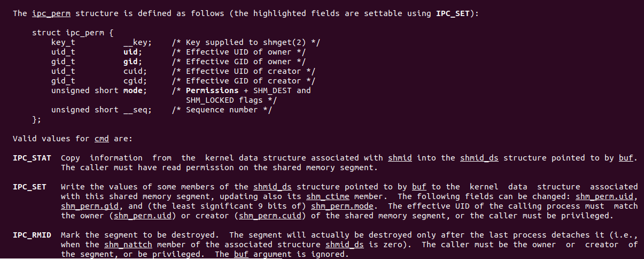
Task: Click the __seq; struct field
Action: point(137,110)
